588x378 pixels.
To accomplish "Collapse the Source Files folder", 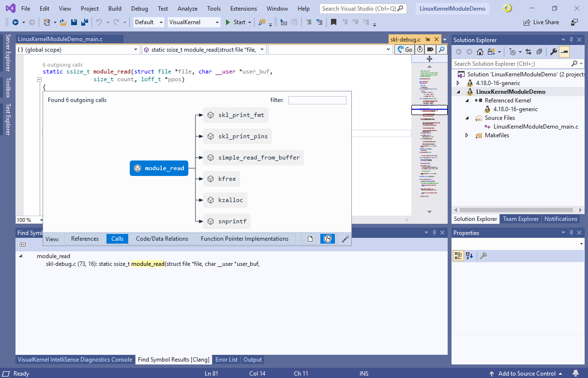I will [x=467, y=118].
